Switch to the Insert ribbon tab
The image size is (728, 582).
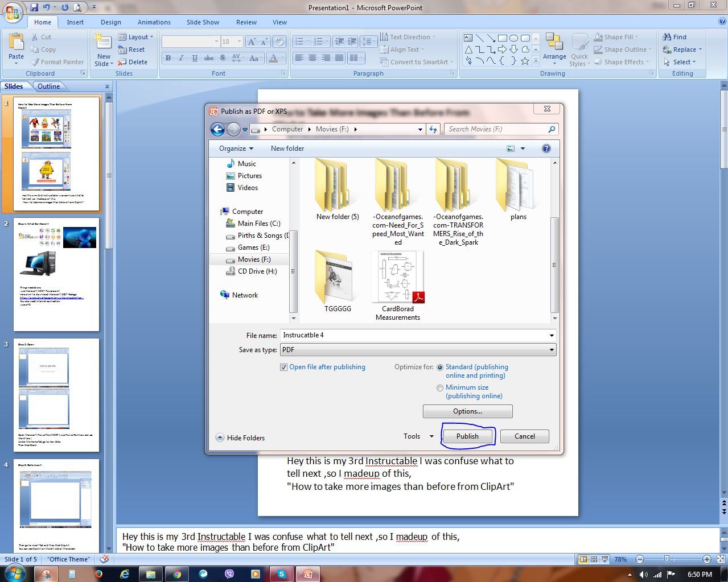point(75,22)
